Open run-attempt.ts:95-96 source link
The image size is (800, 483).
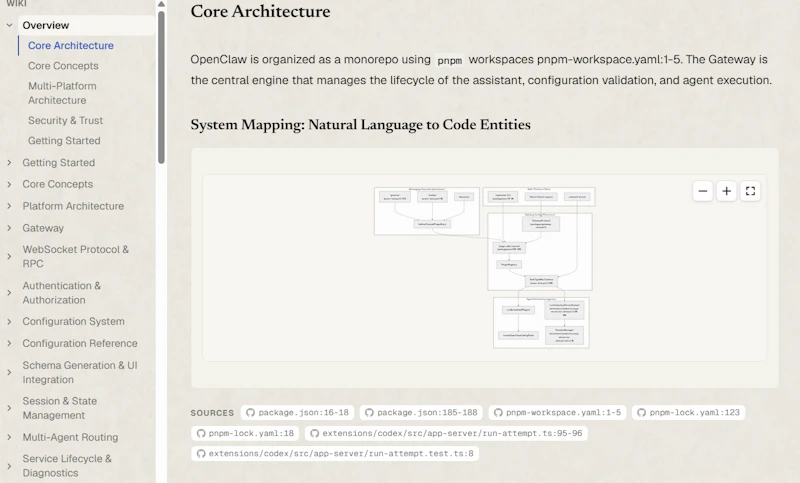(x=446, y=434)
